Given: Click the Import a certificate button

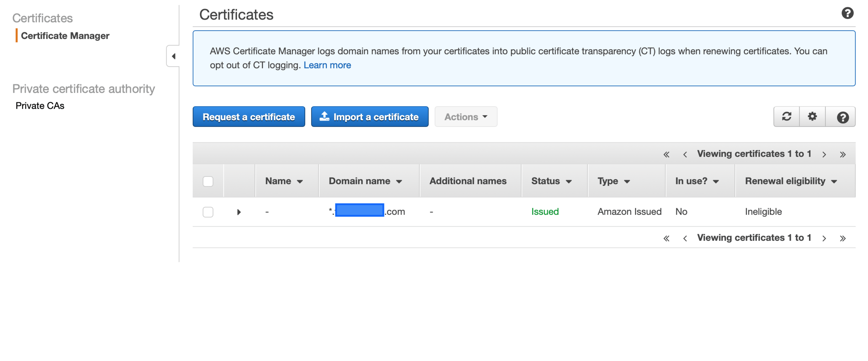Looking at the screenshot, I should click(x=369, y=117).
